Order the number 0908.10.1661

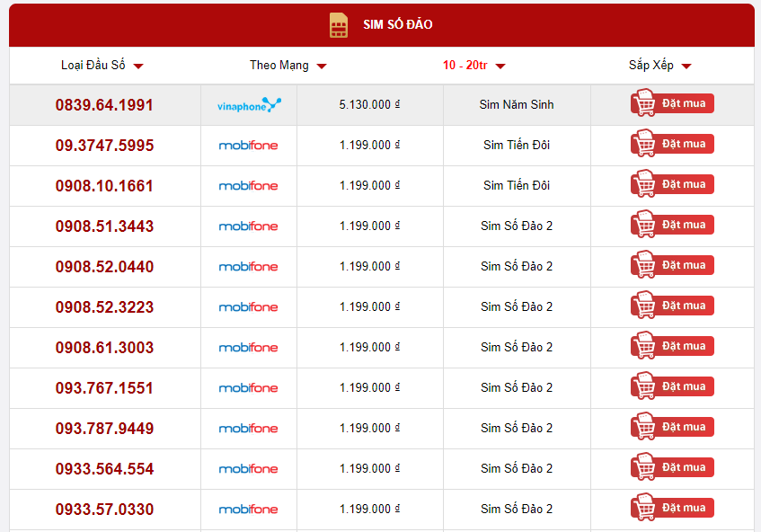tap(672, 184)
